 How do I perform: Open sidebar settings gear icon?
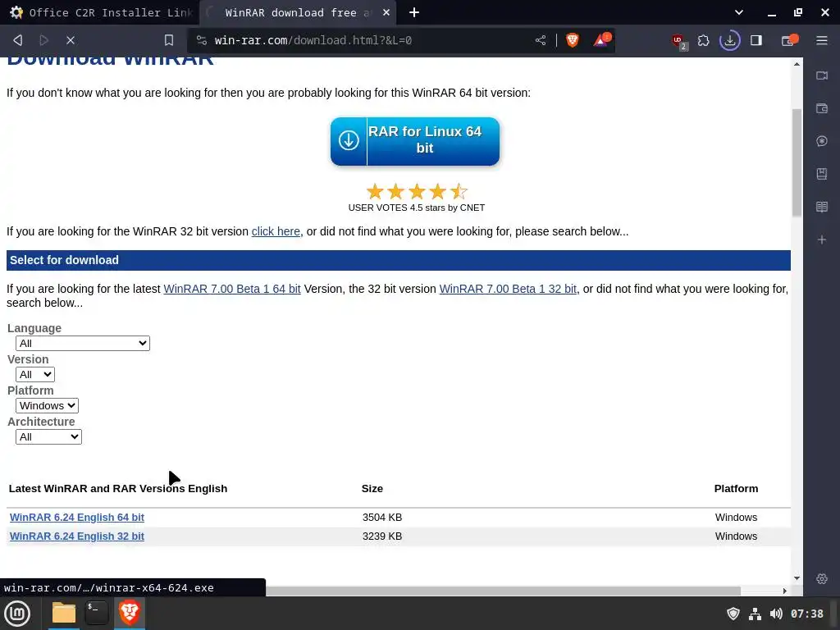pyautogui.click(x=822, y=578)
